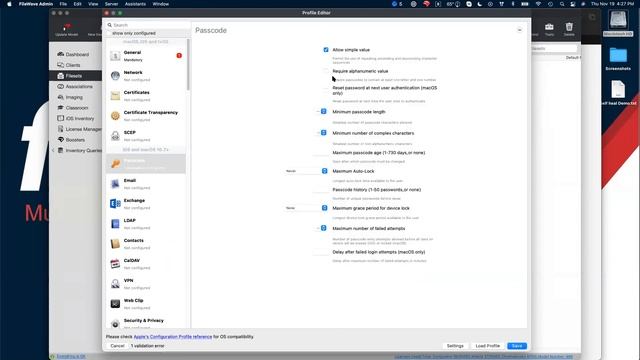Open the Security & Privacy payload
This screenshot has height=360, width=640.
coord(146,322)
